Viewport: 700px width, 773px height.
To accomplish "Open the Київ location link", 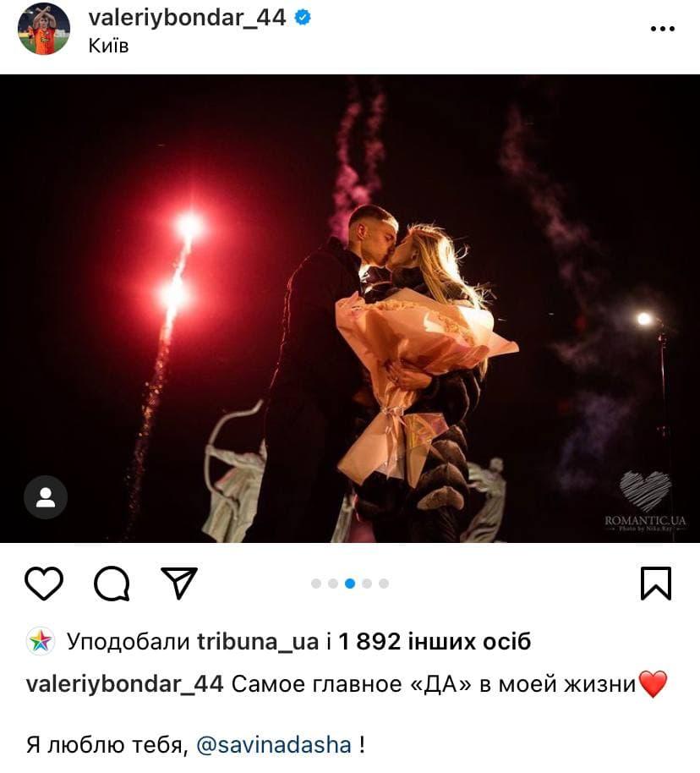I will tap(108, 46).
